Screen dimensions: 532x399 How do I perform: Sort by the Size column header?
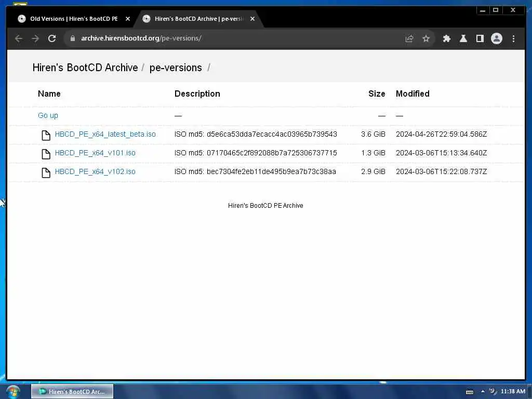pos(377,94)
